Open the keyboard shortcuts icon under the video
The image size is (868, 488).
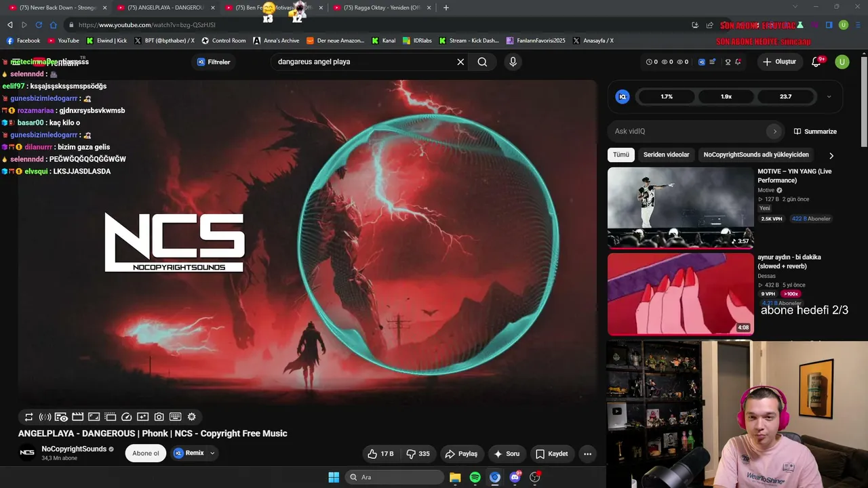point(175,417)
